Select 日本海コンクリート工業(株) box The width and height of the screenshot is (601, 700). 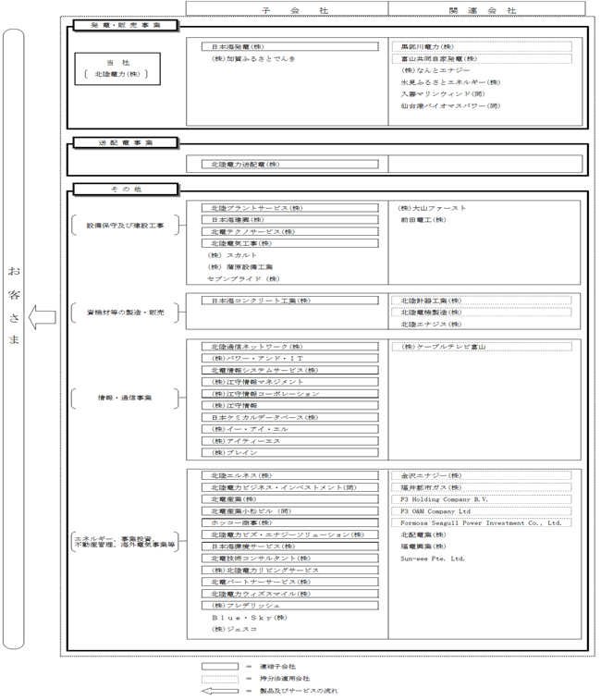pyautogui.click(x=289, y=301)
